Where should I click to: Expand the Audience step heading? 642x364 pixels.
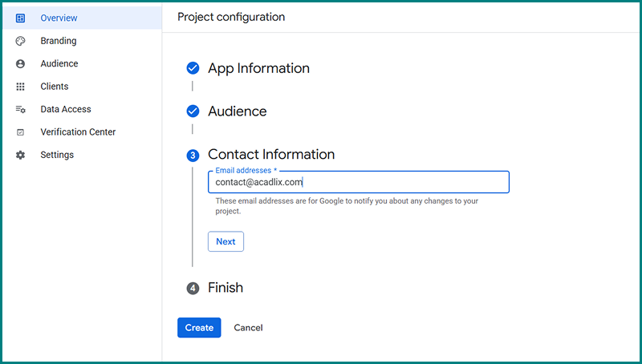(x=237, y=111)
